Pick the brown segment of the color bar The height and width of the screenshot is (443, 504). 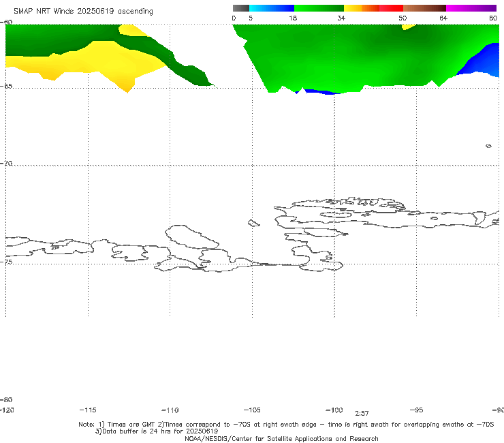point(424,8)
